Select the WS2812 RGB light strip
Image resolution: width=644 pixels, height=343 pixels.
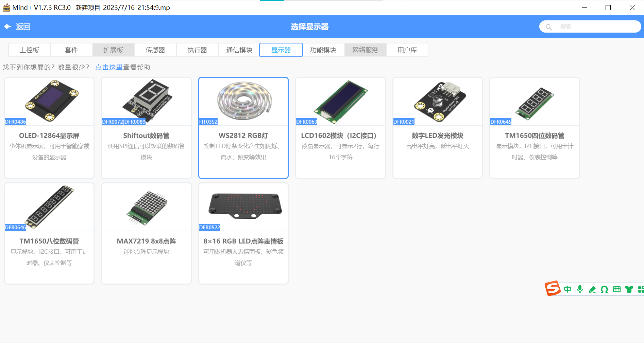243,128
